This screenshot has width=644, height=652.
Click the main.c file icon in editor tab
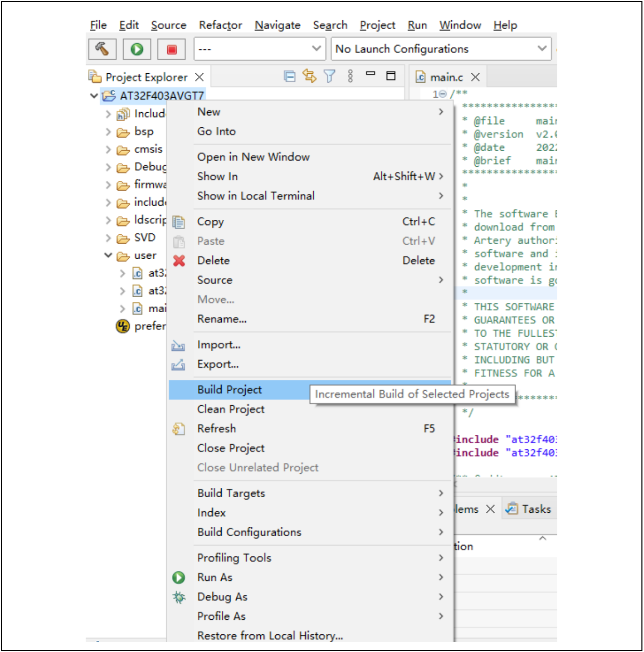click(x=421, y=77)
